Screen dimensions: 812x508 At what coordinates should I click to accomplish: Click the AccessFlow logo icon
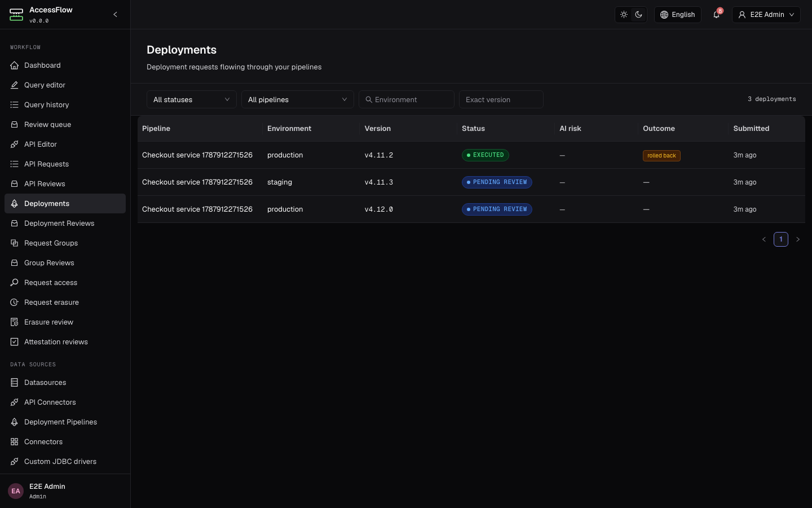[x=16, y=15]
